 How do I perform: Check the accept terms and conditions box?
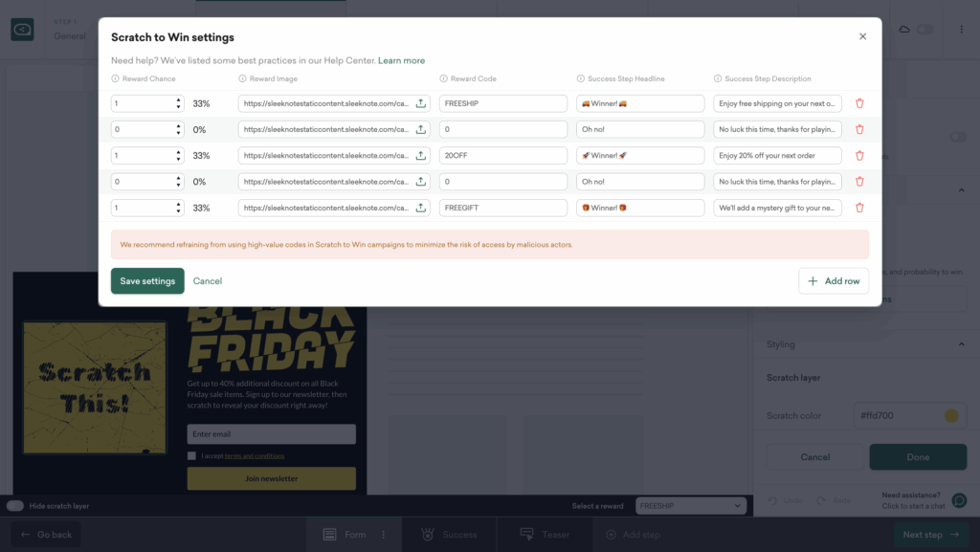[x=192, y=456]
